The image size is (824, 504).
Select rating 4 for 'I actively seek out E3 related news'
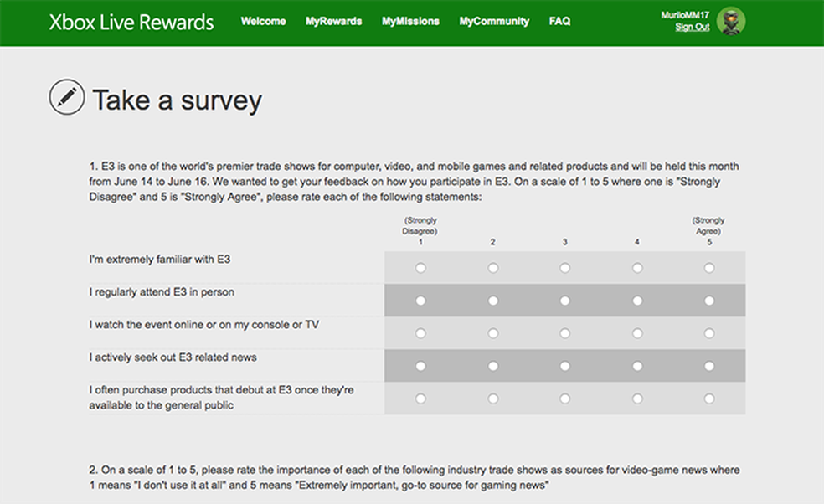(637, 364)
